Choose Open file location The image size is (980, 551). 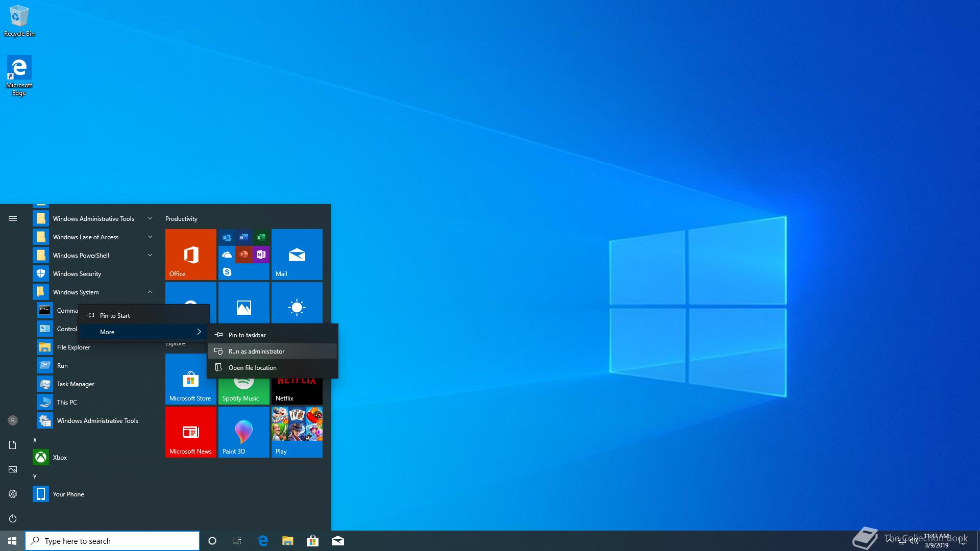coord(273,367)
